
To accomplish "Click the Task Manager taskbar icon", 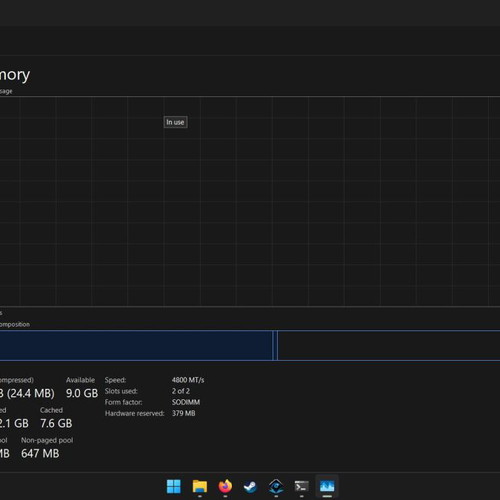I will pos(327,486).
